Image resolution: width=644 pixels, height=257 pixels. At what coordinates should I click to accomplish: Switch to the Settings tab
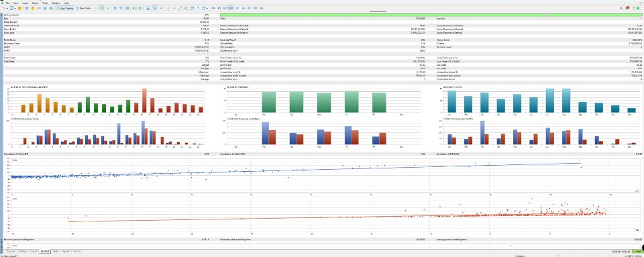click(23, 251)
